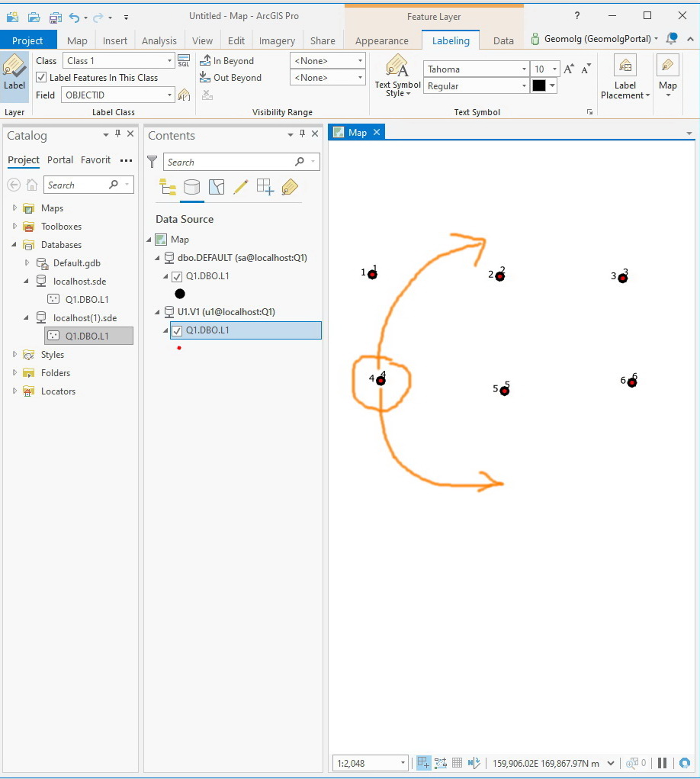Click the Catalog back arrow icon
This screenshot has height=779, width=700.
(14, 185)
